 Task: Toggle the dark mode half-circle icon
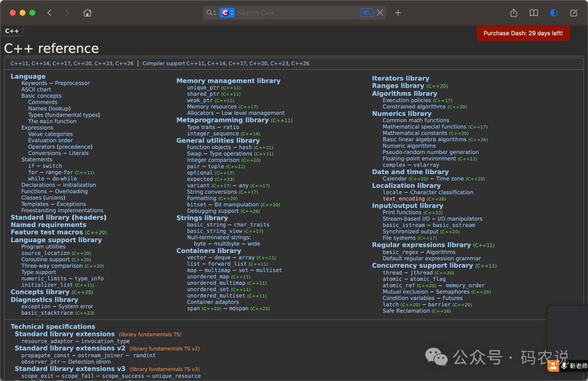point(554,13)
